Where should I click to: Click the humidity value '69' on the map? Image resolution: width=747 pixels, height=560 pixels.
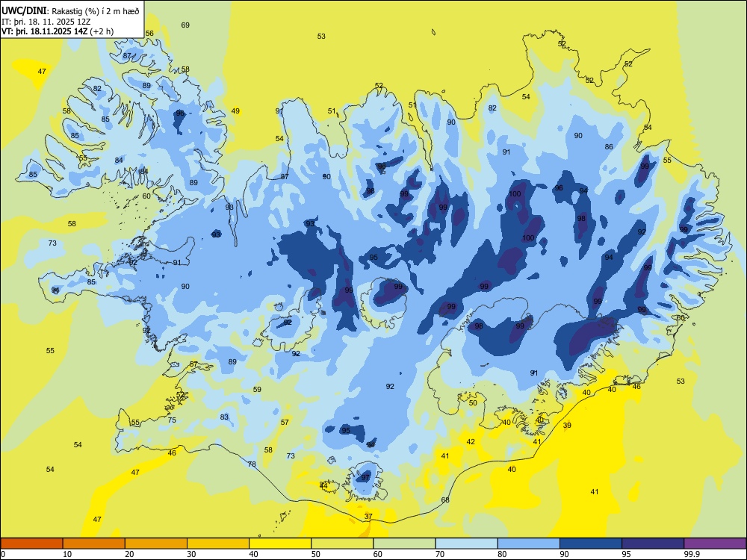point(185,25)
